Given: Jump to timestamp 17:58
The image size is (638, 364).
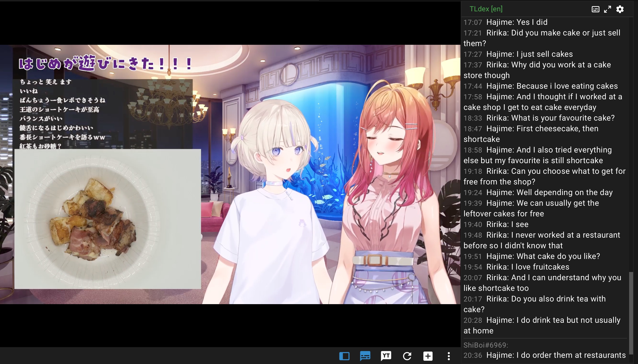Looking at the screenshot, I should (x=472, y=97).
